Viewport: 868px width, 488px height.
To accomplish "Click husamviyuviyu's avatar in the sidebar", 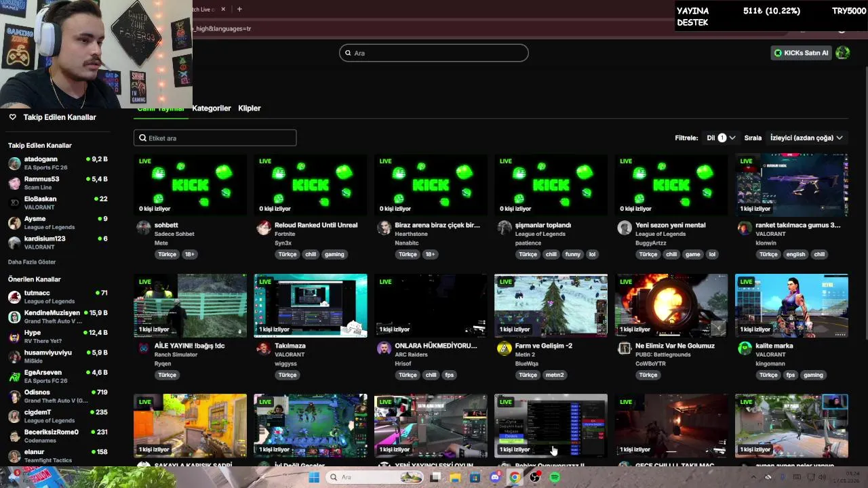I will (x=14, y=357).
